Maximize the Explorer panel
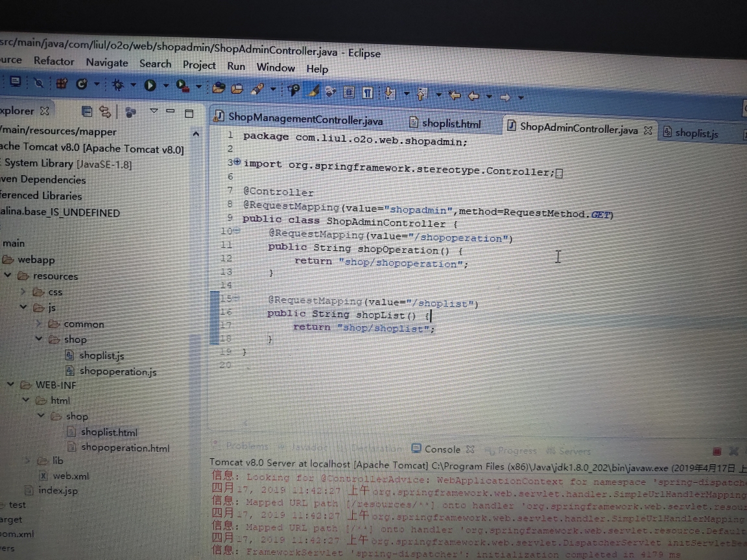The image size is (747, 560). 189,113
